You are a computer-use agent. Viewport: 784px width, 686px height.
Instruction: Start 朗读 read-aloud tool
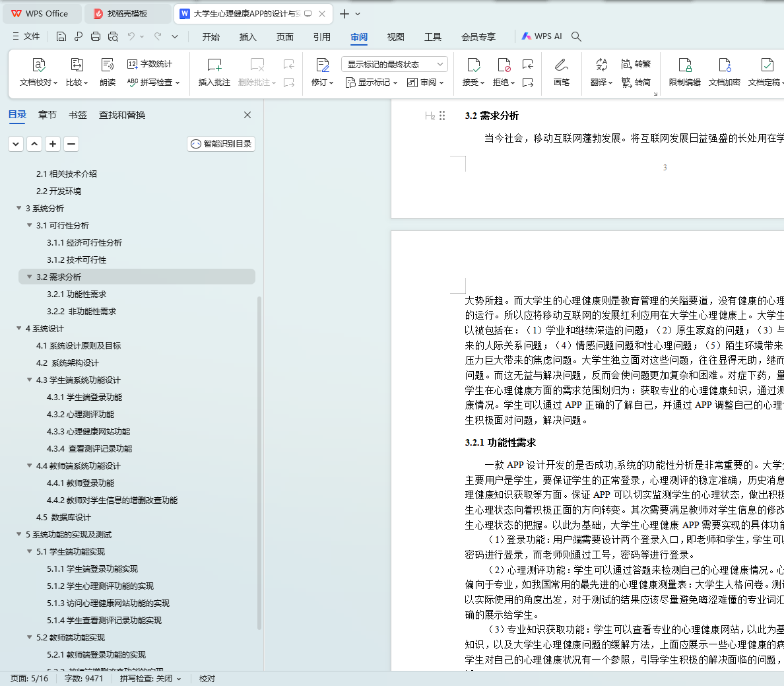point(108,72)
